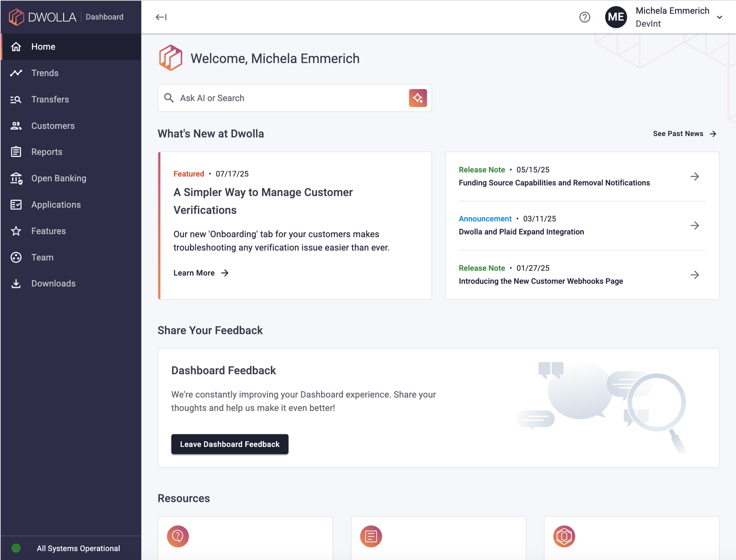Click the Team circle icon
Screen dimensions: 736x560
(x=16, y=257)
